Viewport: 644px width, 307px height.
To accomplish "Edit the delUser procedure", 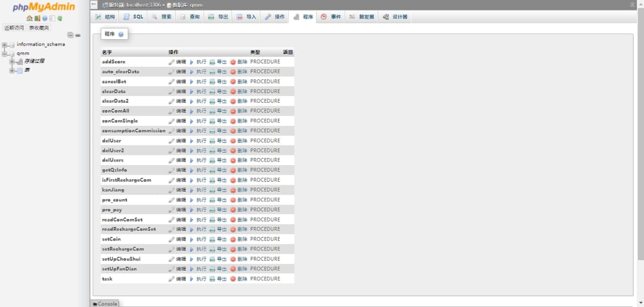I will [177, 141].
